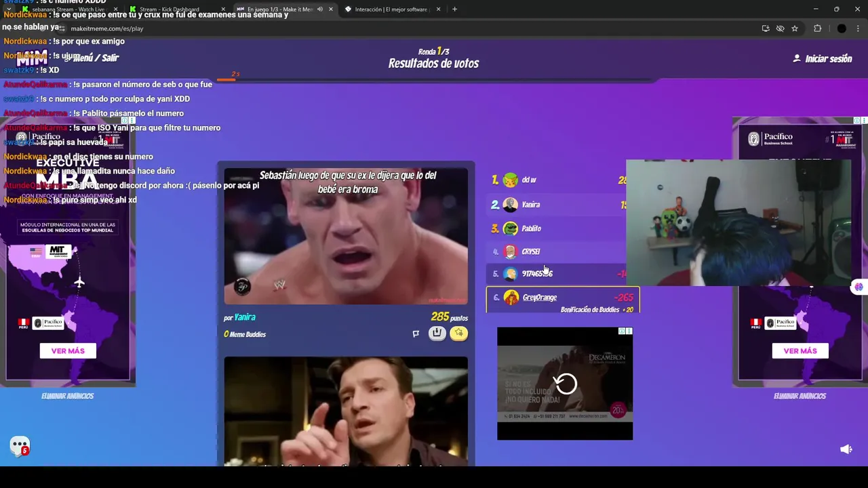Viewport: 868px width, 488px height.
Task: Open the install-app icon in address bar
Action: click(766, 28)
